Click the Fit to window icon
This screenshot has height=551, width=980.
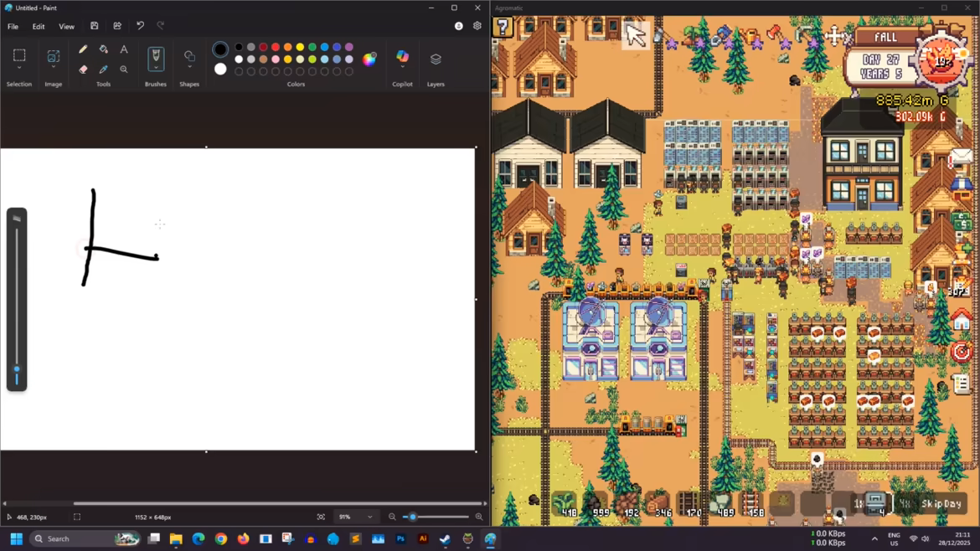[321, 517]
